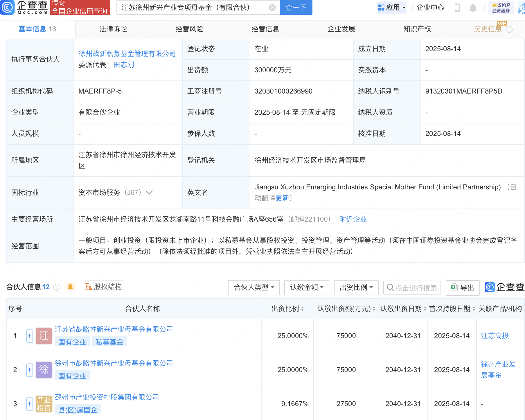This screenshot has height=420, width=525.
Task: Click taxpayer ID 91320301MAERFF8P5D
Action: point(464,91)
